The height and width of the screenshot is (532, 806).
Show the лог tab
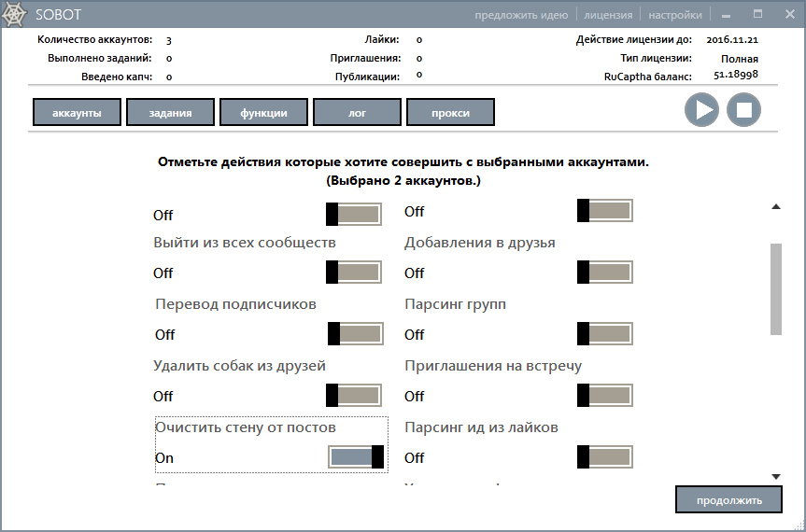coord(357,113)
